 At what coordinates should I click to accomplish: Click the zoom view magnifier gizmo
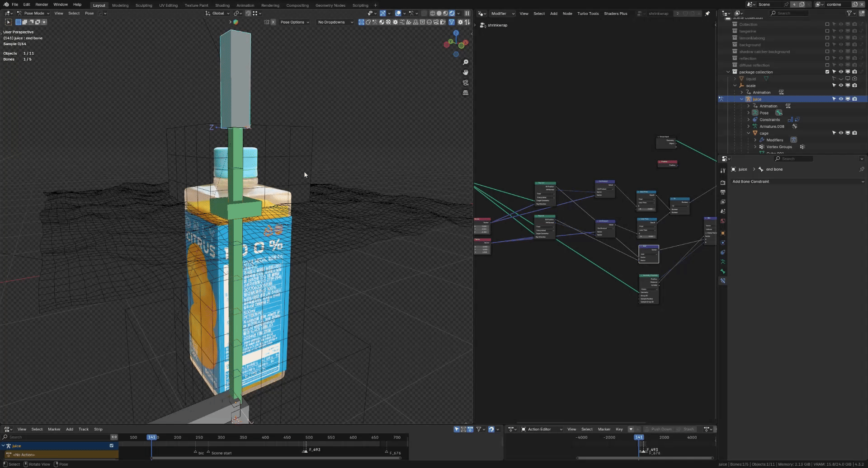(x=465, y=62)
